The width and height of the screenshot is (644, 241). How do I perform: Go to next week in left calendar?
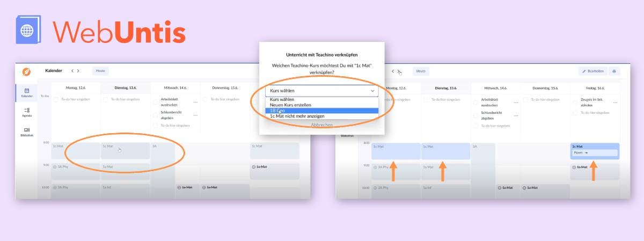click(x=78, y=71)
